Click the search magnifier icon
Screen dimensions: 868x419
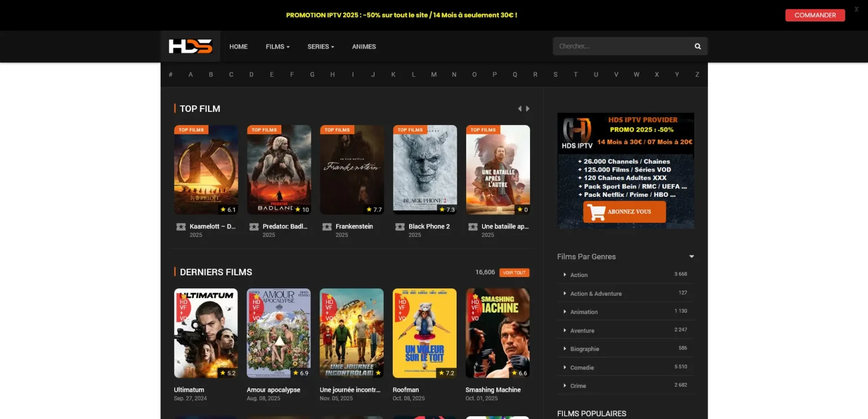pos(698,46)
